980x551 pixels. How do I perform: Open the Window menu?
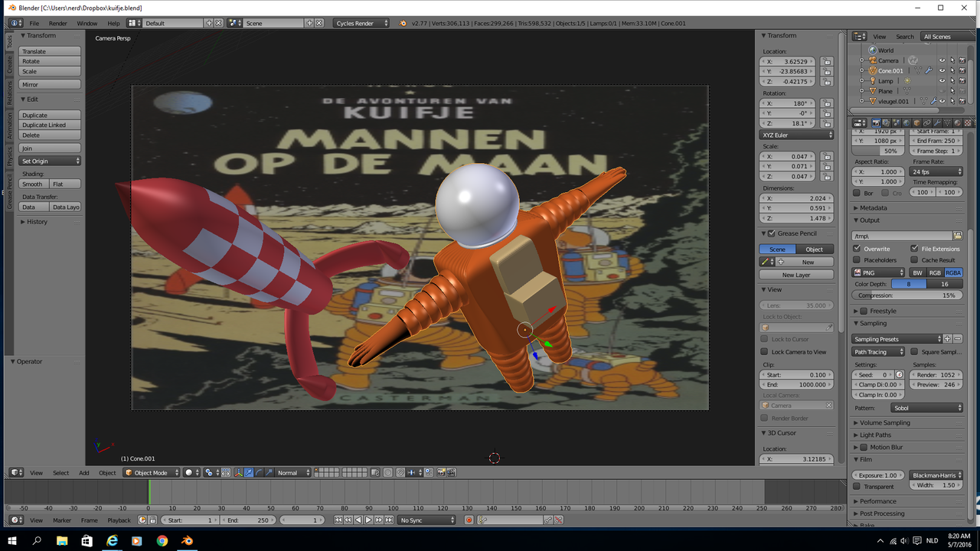(x=87, y=23)
